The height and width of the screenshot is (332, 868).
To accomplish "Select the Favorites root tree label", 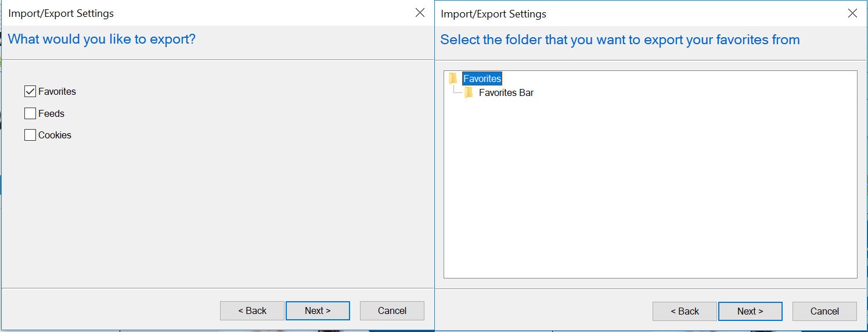I will 482,78.
